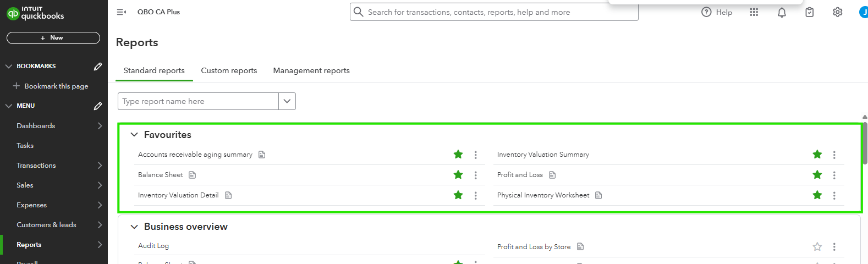The width and height of the screenshot is (868, 264).
Task: Open the clipboard tasks icon in header
Action: [810, 12]
